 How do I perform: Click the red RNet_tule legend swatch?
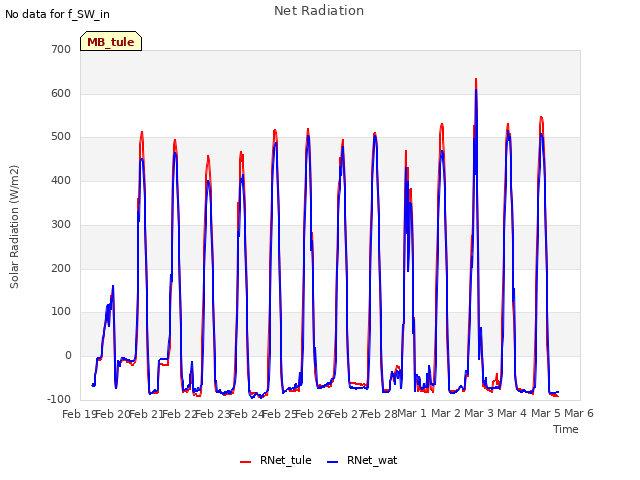(245, 462)
